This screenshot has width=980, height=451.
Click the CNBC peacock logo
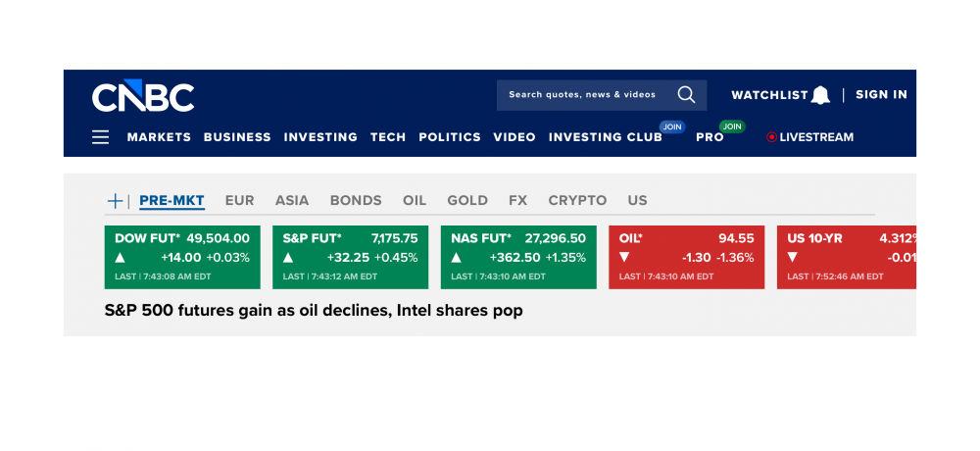143,97
